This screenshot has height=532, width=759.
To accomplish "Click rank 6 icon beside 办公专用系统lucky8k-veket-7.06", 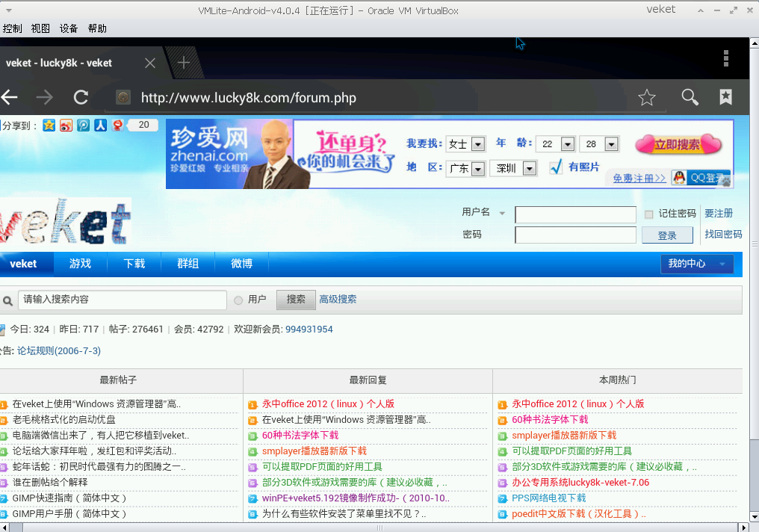I will 503,483.
